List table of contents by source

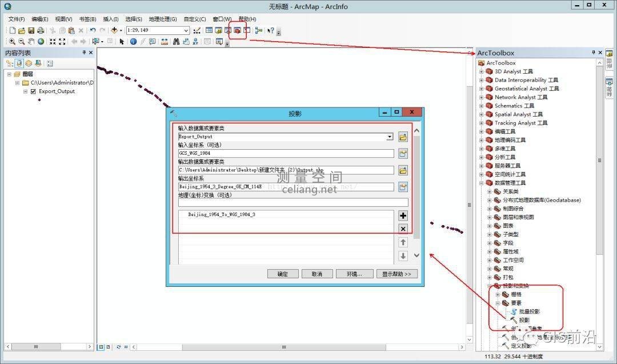(19, 63)
